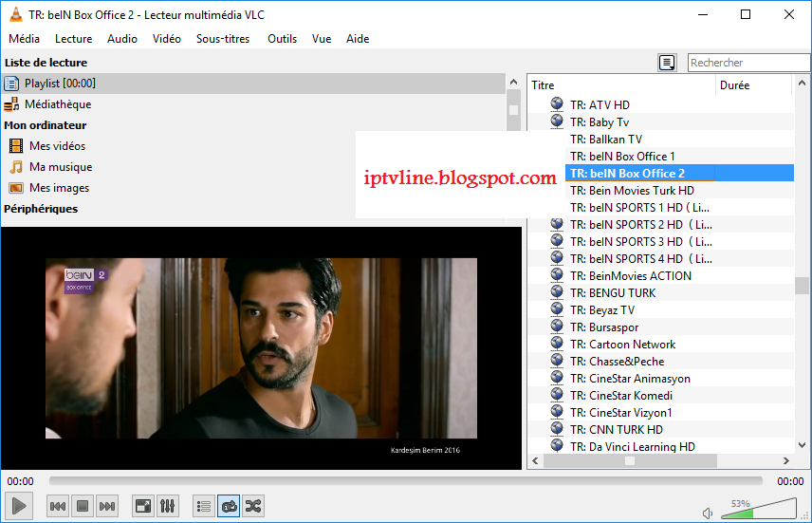Open the Média menu
Image resolution: width=812 pixels, height=523 pixels.
[x=24, y=39]
